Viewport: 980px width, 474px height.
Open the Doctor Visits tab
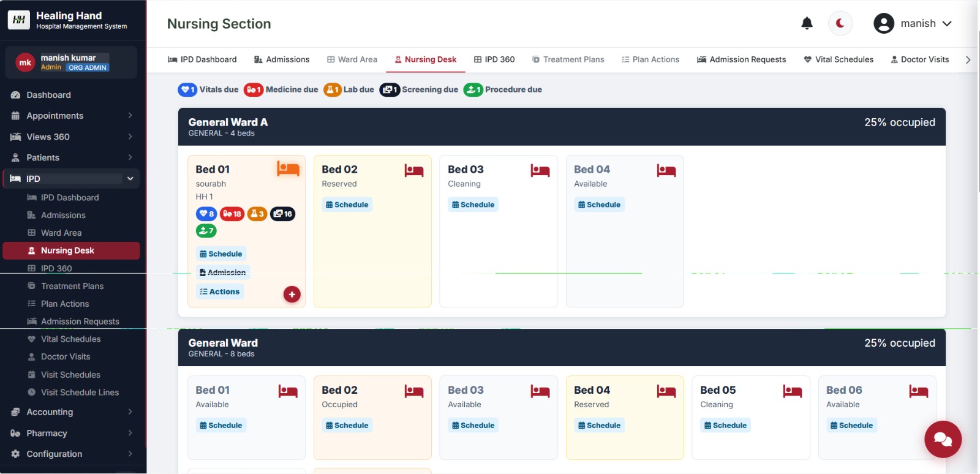[x=920, y=59]
